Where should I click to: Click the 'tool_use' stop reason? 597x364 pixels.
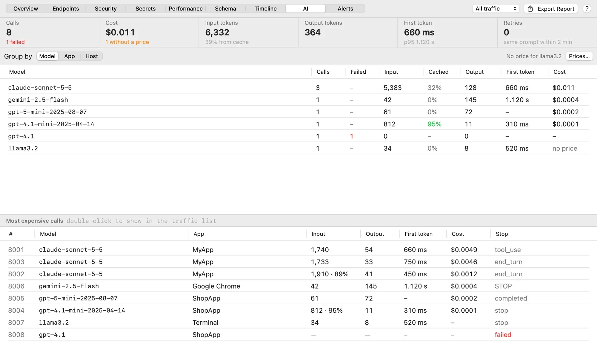click(x=508, y=250)
